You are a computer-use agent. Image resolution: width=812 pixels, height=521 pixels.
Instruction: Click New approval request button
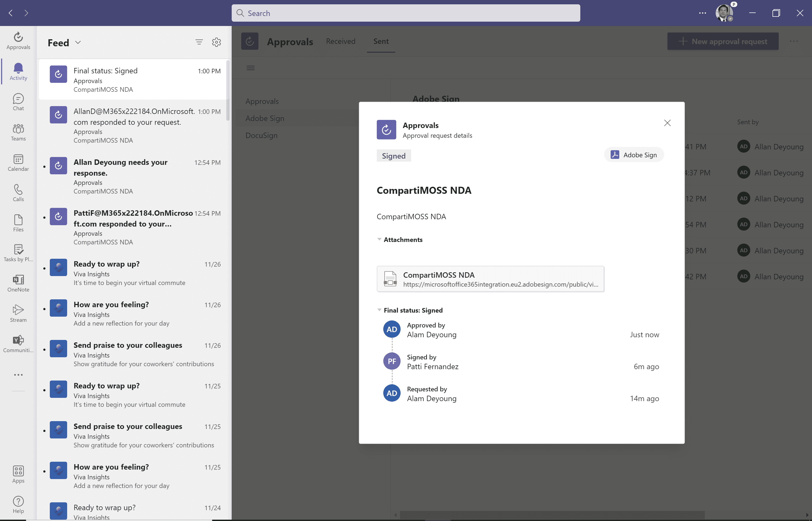click(723, 41)
